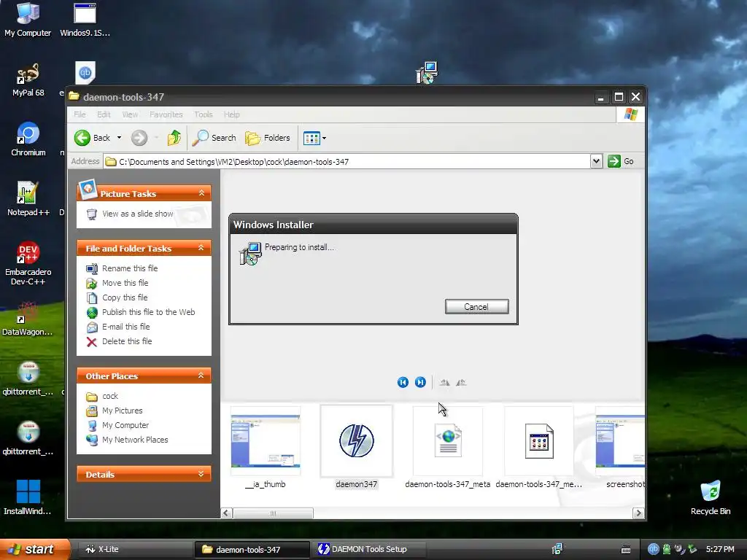747x560 pixels.
Task: Toggle the Folders pane
Action: [267, 138]
